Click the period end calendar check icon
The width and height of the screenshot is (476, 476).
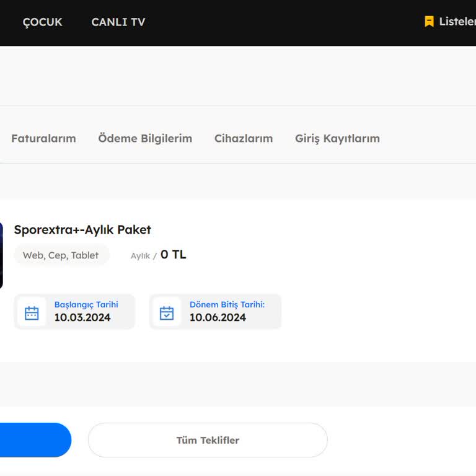167,312
